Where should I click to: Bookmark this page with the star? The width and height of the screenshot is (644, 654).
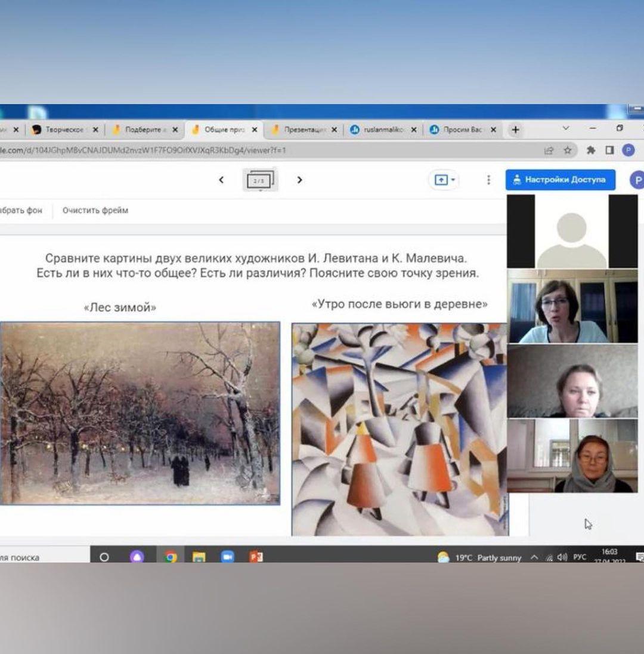click(567, 150)
